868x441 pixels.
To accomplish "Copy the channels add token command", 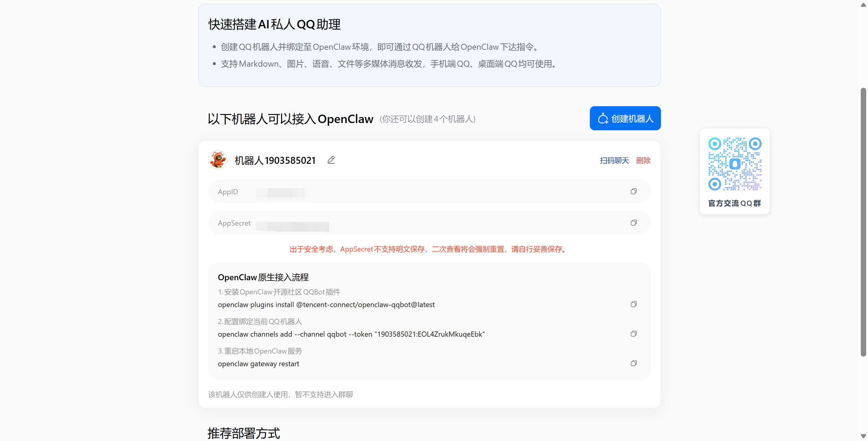I will pyautogui.click(x=634, y=334).
